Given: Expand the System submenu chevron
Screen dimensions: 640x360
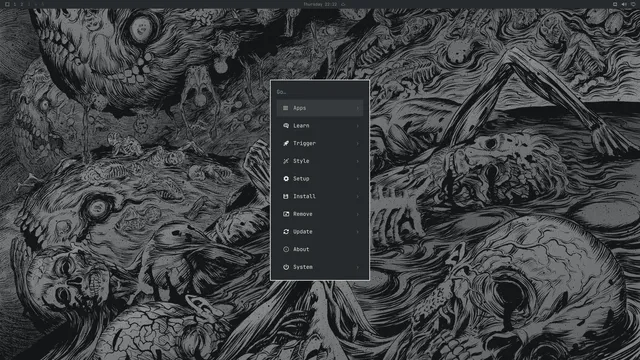Looking at the screenshot, I should coord(358,267).
